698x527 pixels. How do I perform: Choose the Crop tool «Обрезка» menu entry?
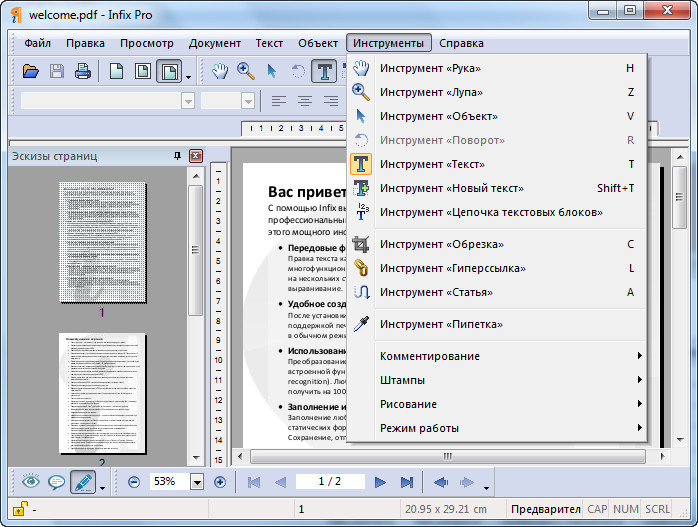click(441, 244)
